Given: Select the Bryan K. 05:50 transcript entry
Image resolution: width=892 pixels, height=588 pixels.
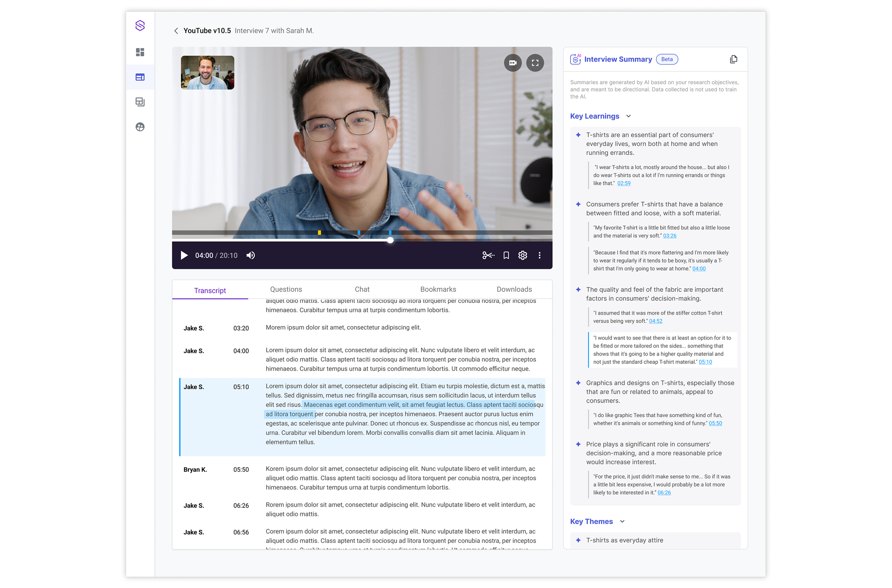Looking at the screenshot, I should point(362,478).
